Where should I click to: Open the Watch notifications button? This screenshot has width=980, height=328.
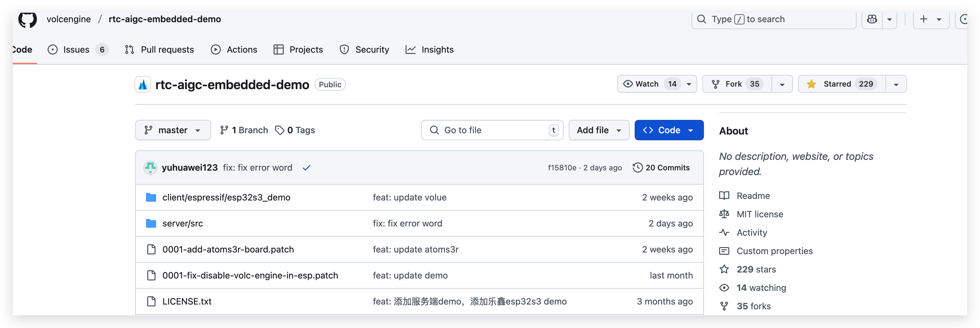point(657,84)
